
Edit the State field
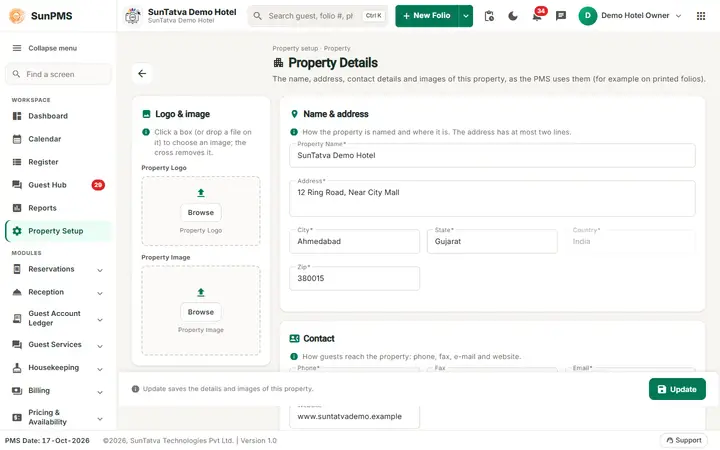click(492, 242)
